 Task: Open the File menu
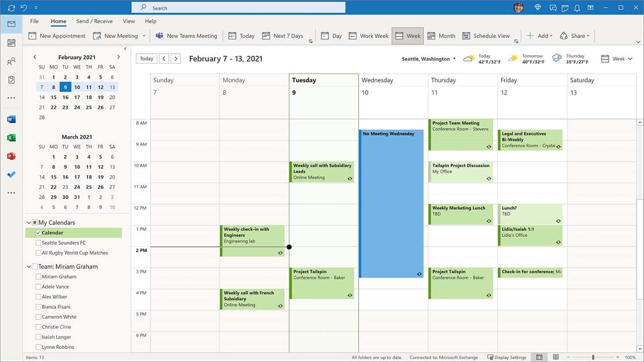(34, 21)
